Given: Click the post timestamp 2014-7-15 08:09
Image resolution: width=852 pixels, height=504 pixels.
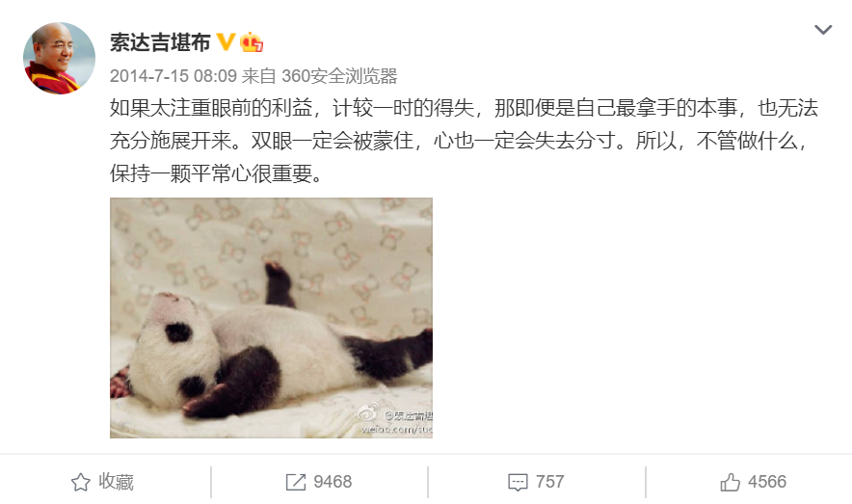Looking at the screenshot, I should coord(173,75).
